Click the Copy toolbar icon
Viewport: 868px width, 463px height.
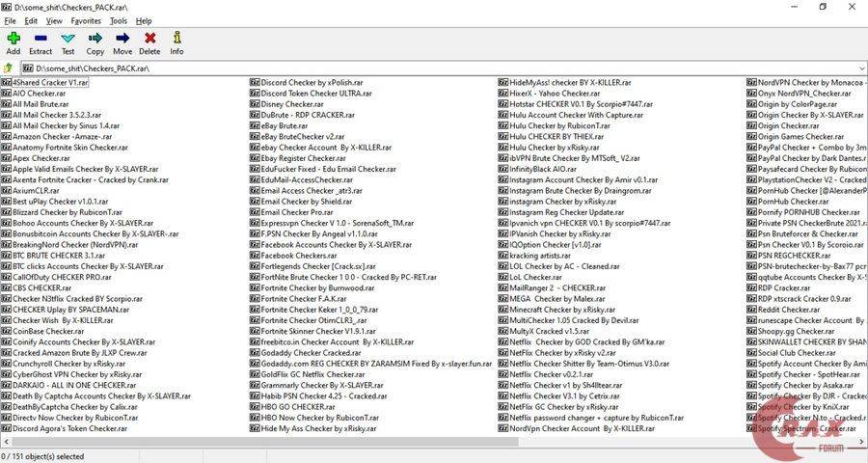click(x=95, y=43)
